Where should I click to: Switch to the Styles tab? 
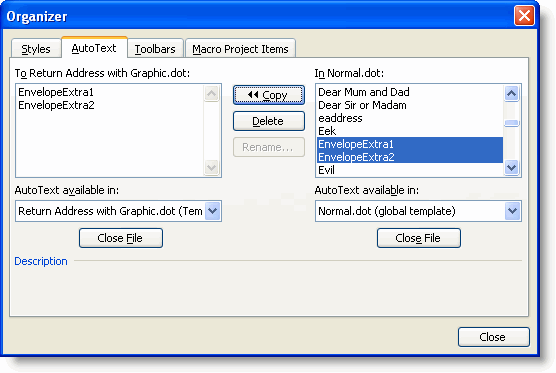[x=36, y=49]
